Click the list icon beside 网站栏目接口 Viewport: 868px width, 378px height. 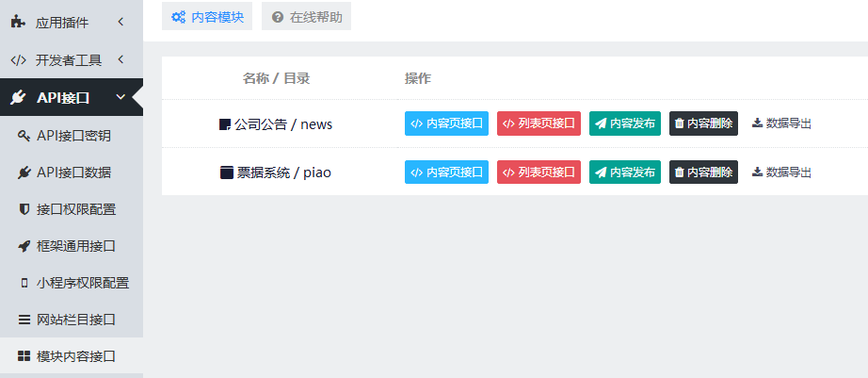(24, 320)
